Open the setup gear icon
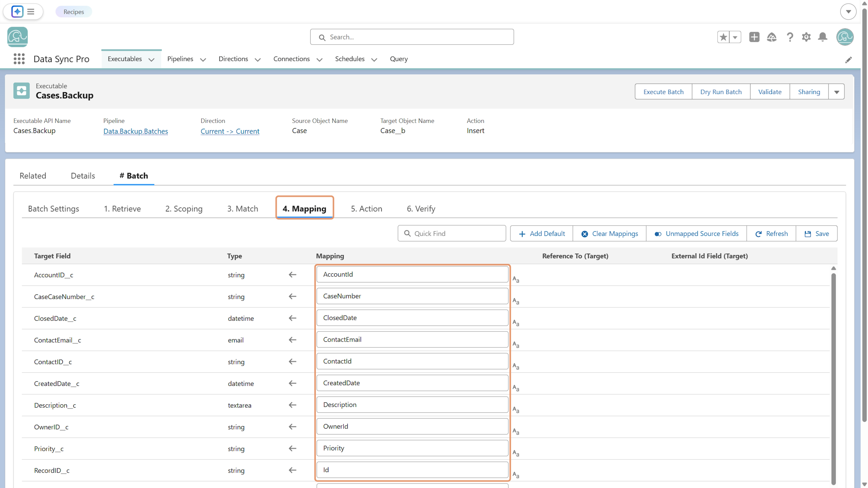This screenshot has width=868, height=488. tap(806, 37)
